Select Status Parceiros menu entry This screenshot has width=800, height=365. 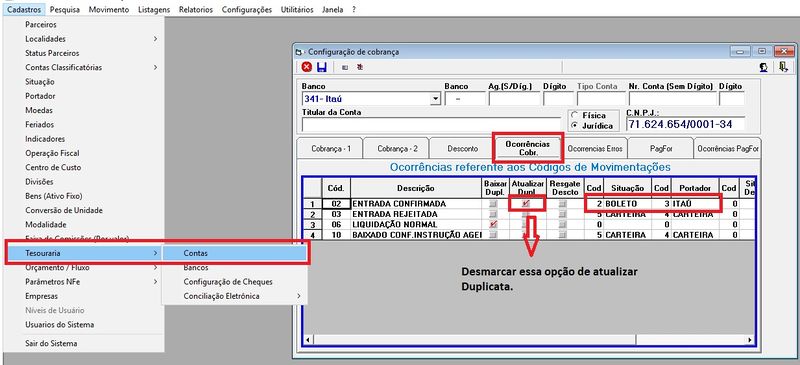pyautogui.click(x=84, y=53)
